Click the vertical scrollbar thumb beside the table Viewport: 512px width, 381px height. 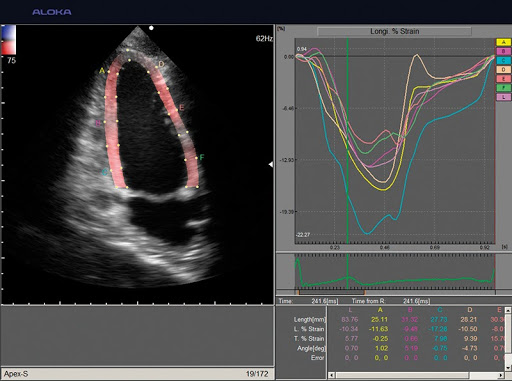point(508,333)
